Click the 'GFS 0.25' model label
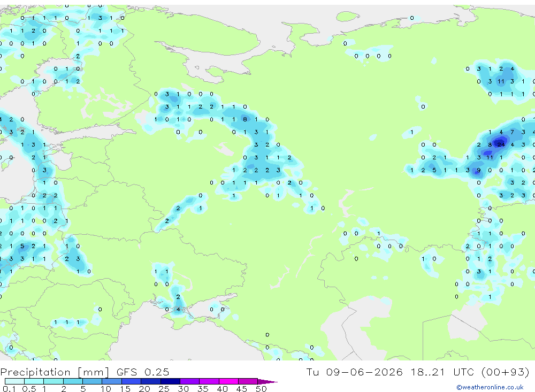 click(143, 372)
